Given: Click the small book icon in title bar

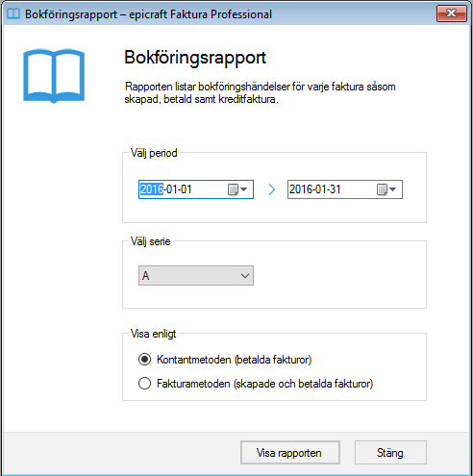Looking at the screenshot, I should pos(13,14).
